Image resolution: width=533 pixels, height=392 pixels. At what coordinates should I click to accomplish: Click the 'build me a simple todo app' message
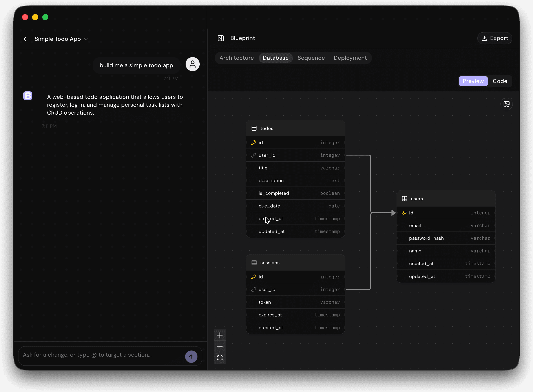click(x=136, y=65)
